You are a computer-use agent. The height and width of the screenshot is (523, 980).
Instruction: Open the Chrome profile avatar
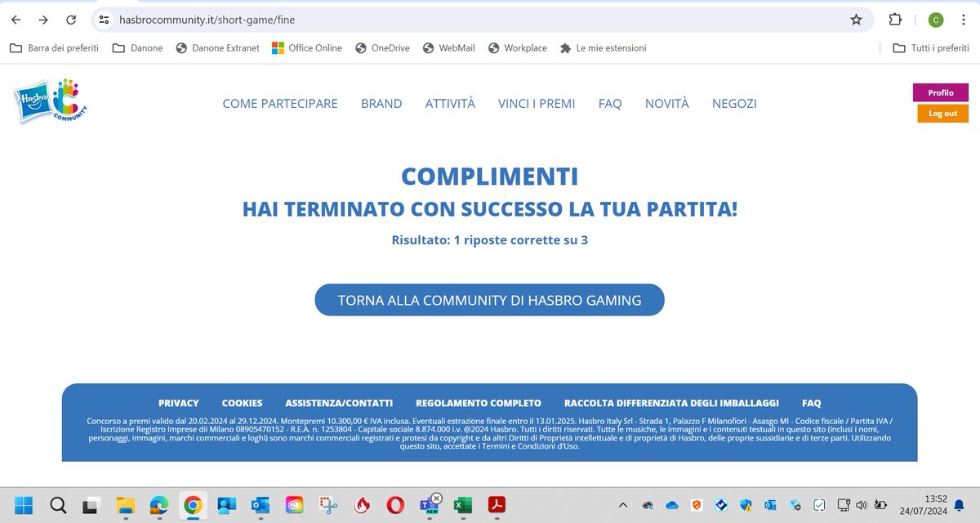[x=936, y=20]
